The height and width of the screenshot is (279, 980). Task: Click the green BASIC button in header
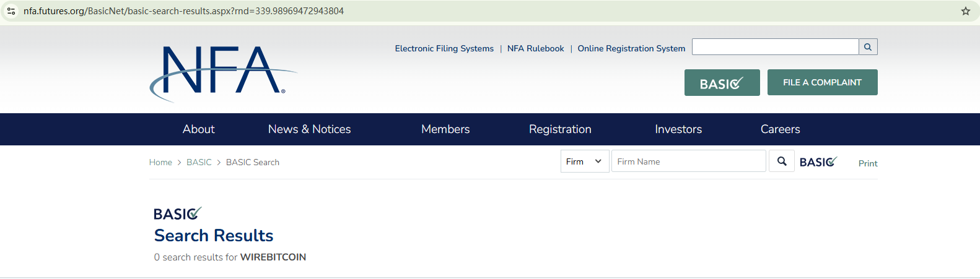[x=722, y=83]
